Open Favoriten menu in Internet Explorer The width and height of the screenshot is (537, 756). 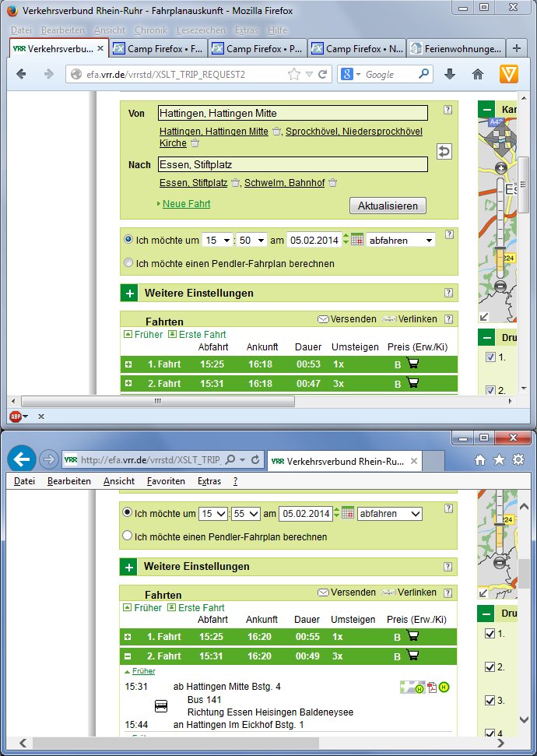click(166, 481)
